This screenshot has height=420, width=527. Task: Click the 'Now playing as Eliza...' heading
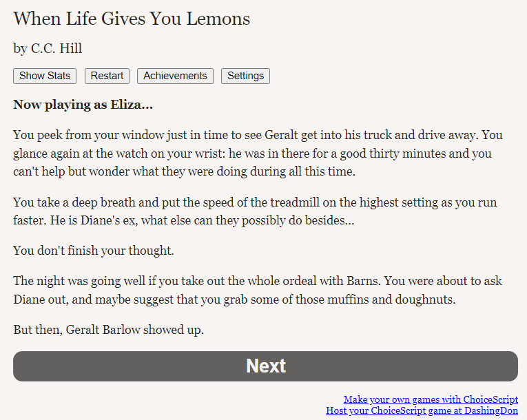point(83,105)
